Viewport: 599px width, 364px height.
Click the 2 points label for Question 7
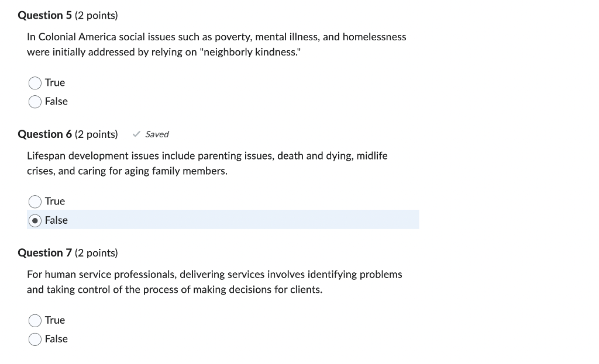coord(97,253)
